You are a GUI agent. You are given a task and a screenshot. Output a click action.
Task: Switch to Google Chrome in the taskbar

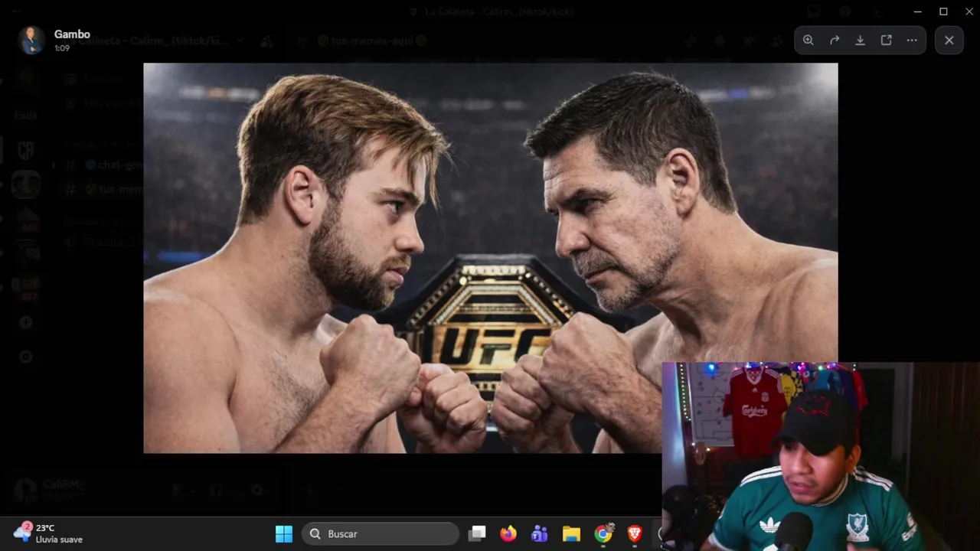(603, 533)
